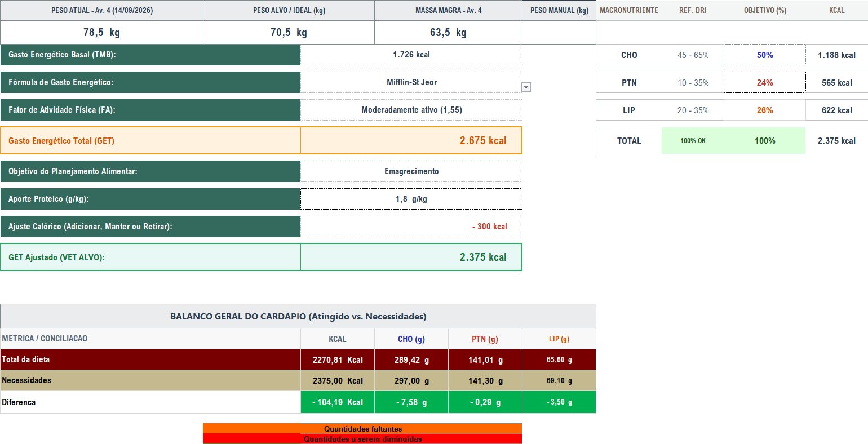Viewport: 868px width, 444px height.
Task: Select the -300 kcal caloric adjustment cell
Action: tap(411, 227)
